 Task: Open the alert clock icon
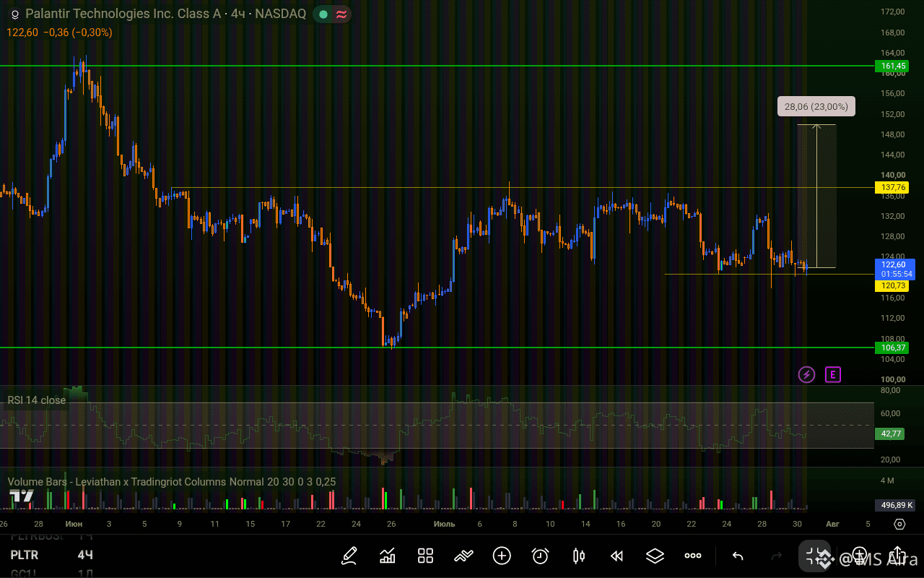540,556
